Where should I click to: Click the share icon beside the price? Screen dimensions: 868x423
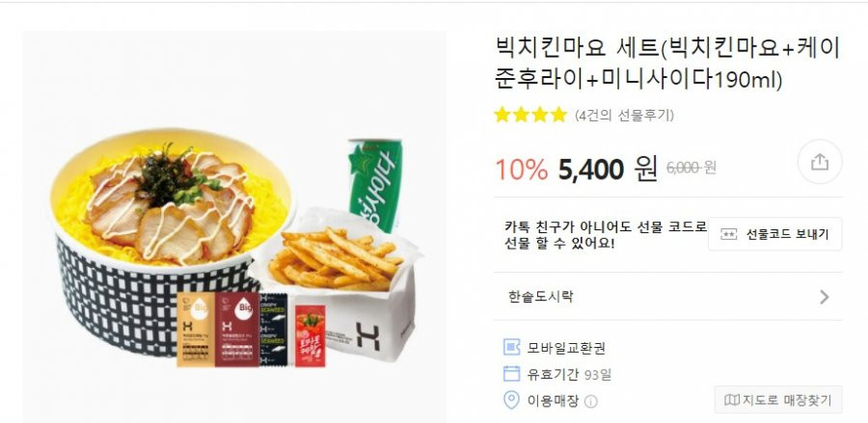pyautogui.click(x=819, y=162)
